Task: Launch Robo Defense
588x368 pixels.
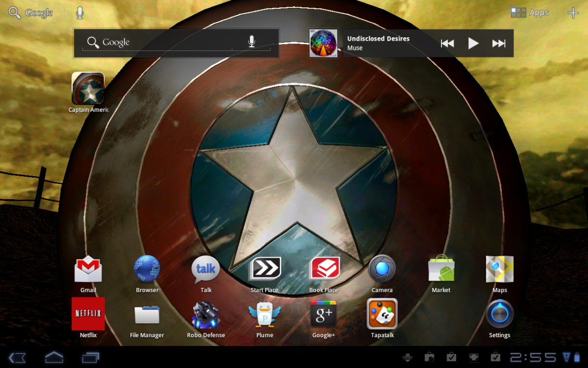Action: pos(206,314)
